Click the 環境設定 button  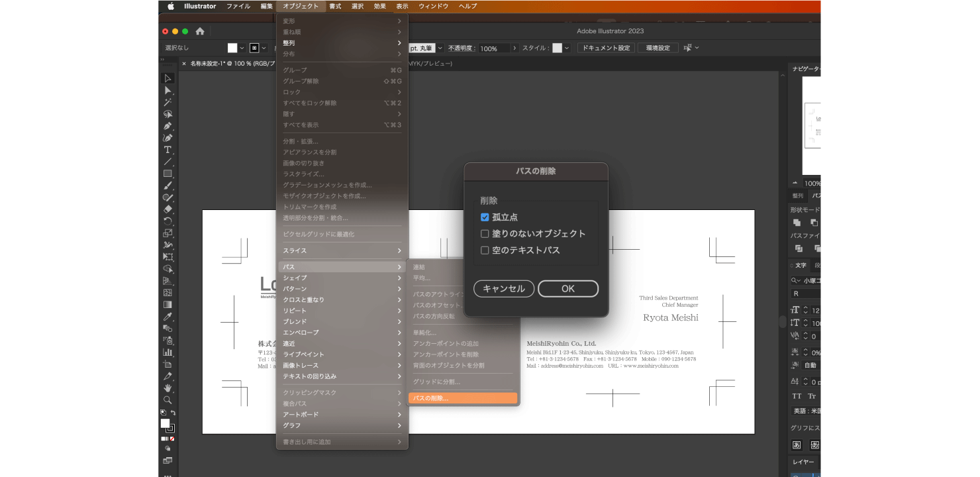(658, 48)
